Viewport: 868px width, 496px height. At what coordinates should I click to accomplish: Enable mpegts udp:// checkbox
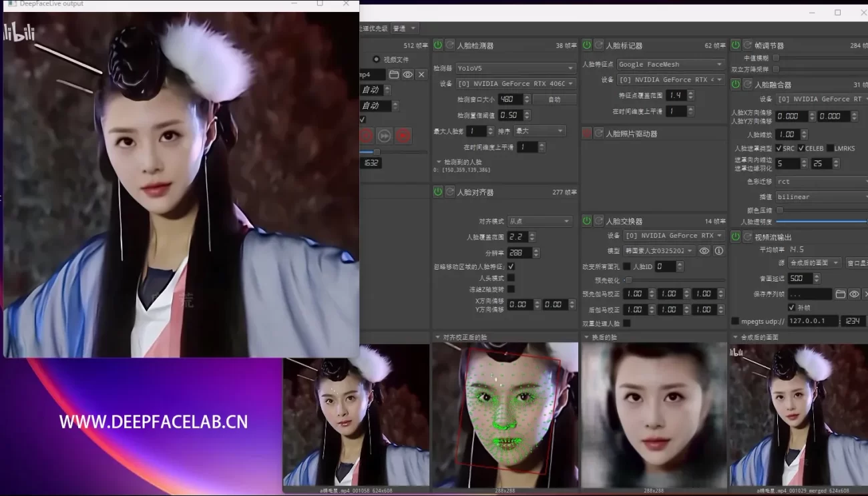735,321
